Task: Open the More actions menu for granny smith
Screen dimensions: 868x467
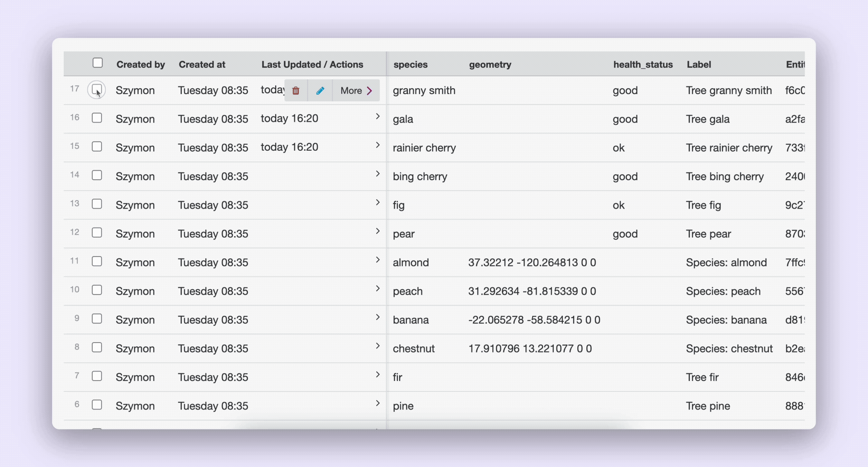Action: coord(355,91)
